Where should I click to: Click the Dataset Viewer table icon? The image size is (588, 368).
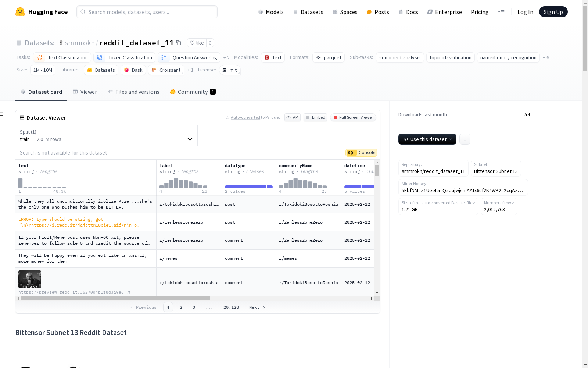(22, 117)
